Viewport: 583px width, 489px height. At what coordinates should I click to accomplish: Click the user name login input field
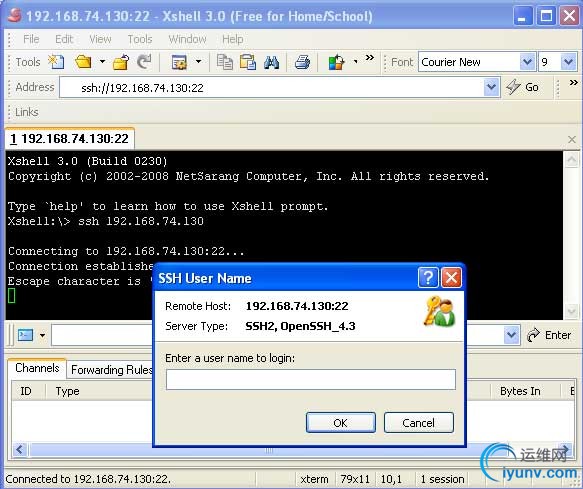tap(310, 379)
